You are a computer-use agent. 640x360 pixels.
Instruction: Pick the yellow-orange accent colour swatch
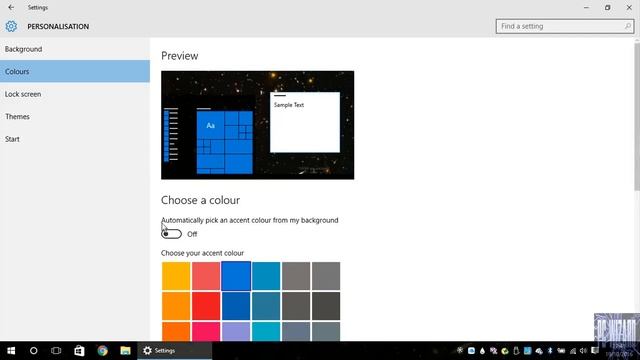click(176, 276)
